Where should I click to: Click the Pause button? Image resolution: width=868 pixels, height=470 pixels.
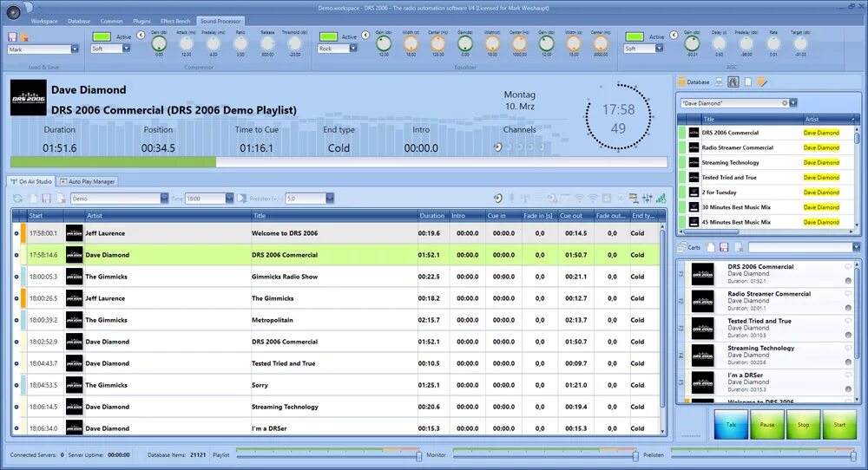coord(767,425)
